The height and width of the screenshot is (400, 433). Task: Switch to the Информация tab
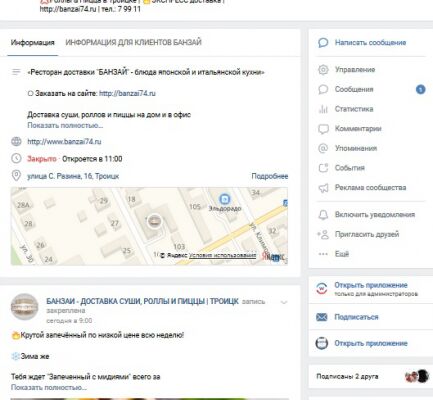pyautogui.click(x=32, y=43)
